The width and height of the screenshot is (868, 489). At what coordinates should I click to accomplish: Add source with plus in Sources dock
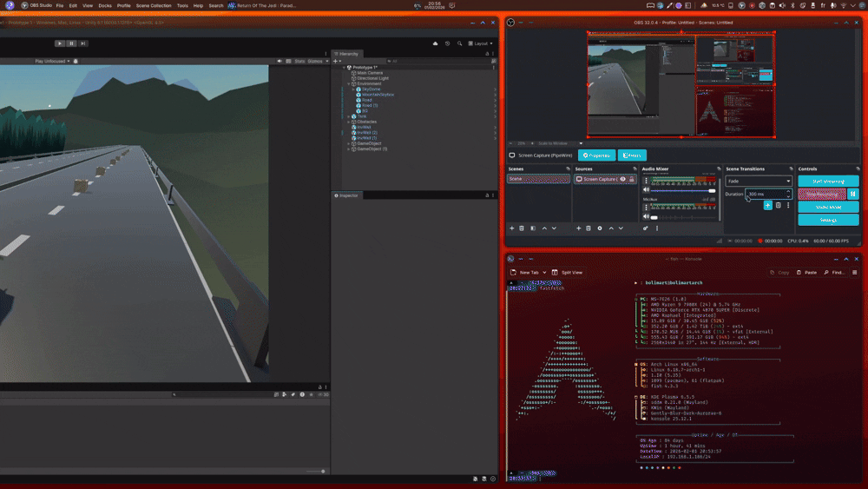(x=578, y=228)
